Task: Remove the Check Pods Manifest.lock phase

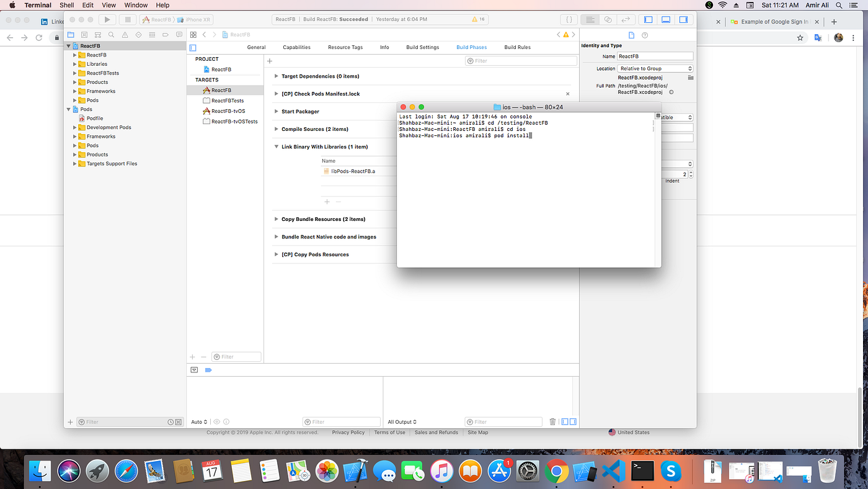Action: tap(567, 94)
